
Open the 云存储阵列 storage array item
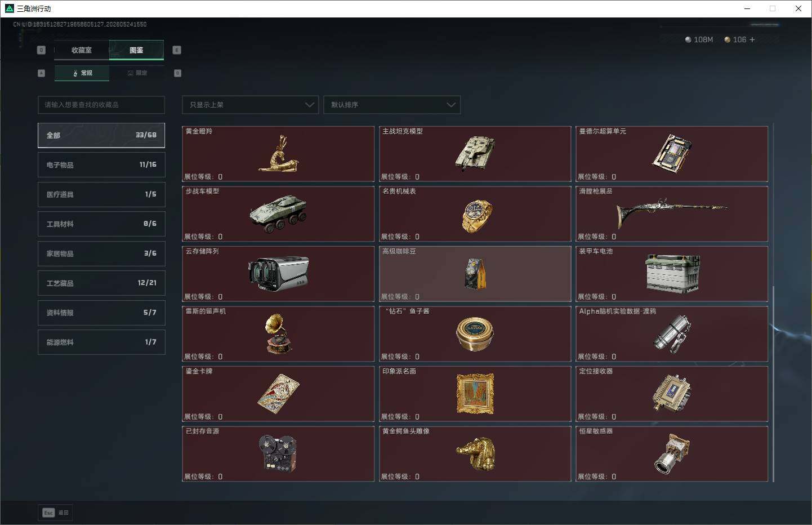point(278,274)
